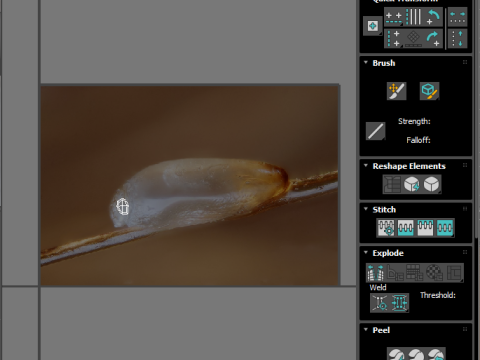Activate the Relax brush
This screenshot has width=480, height=360.
429,91
